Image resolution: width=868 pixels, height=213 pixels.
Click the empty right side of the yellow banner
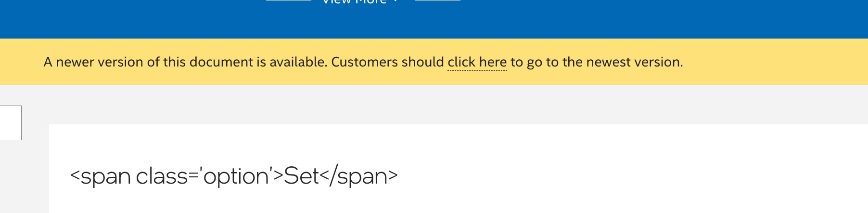click(779, 62)
